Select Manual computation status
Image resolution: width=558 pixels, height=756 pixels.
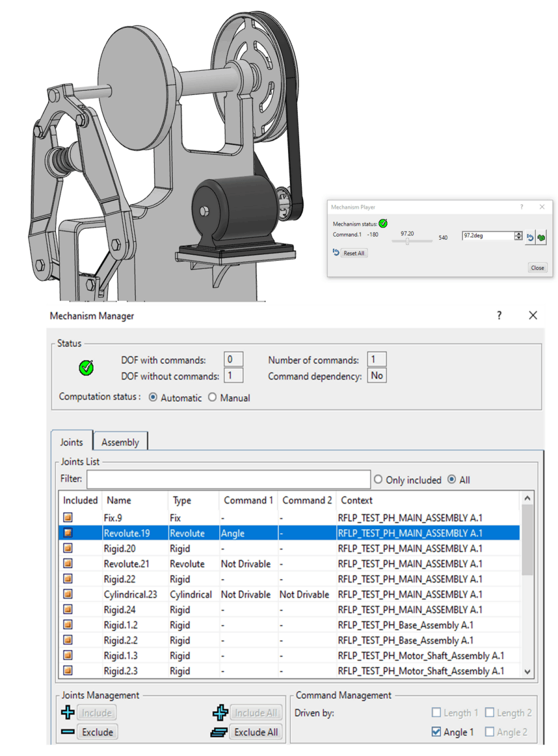213,398
